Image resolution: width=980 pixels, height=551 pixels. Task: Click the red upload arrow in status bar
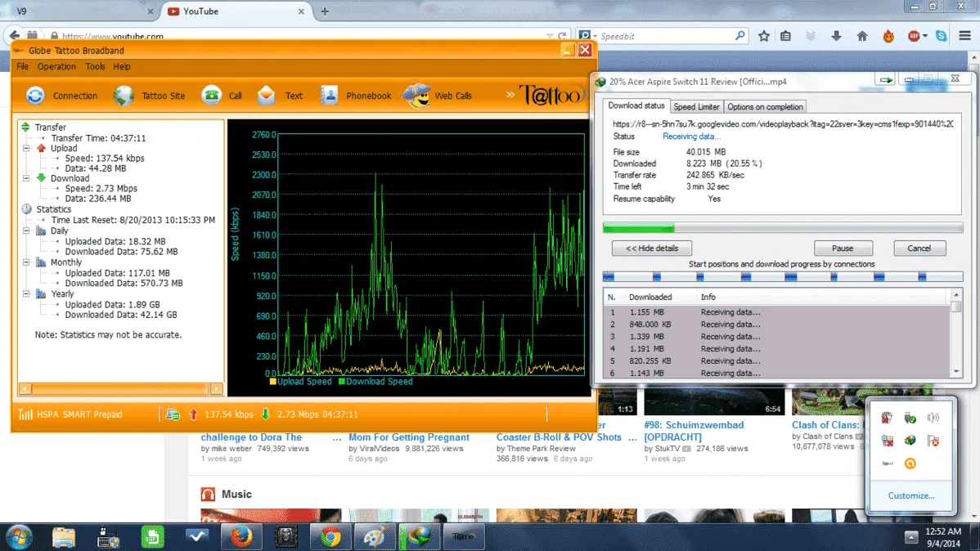[193, 414]
